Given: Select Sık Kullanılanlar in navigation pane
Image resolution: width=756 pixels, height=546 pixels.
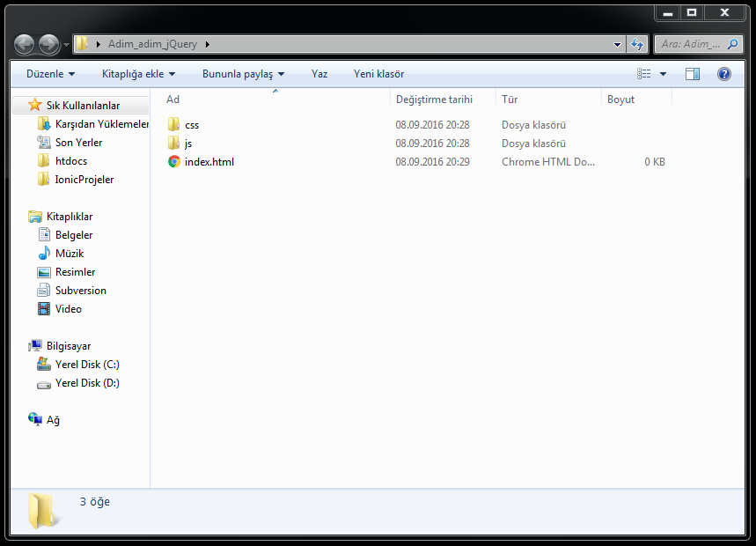Looking at the screenshot, I should point(83,105).
